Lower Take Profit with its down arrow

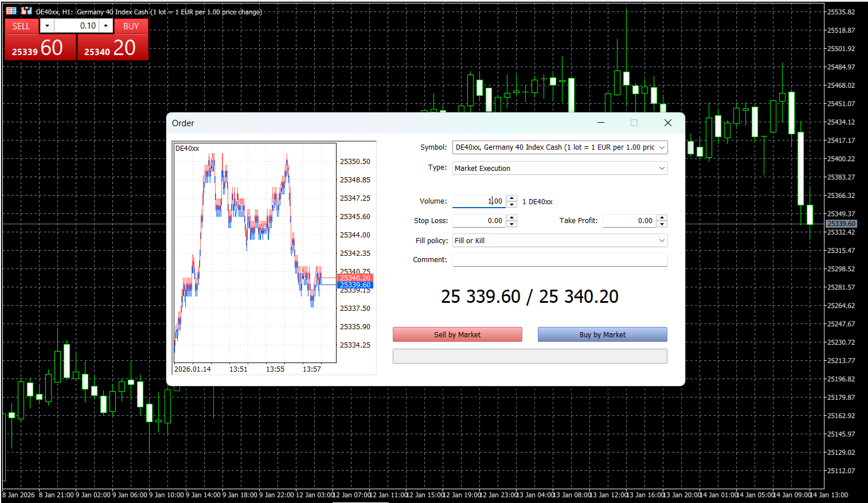(x=662, y=224)
